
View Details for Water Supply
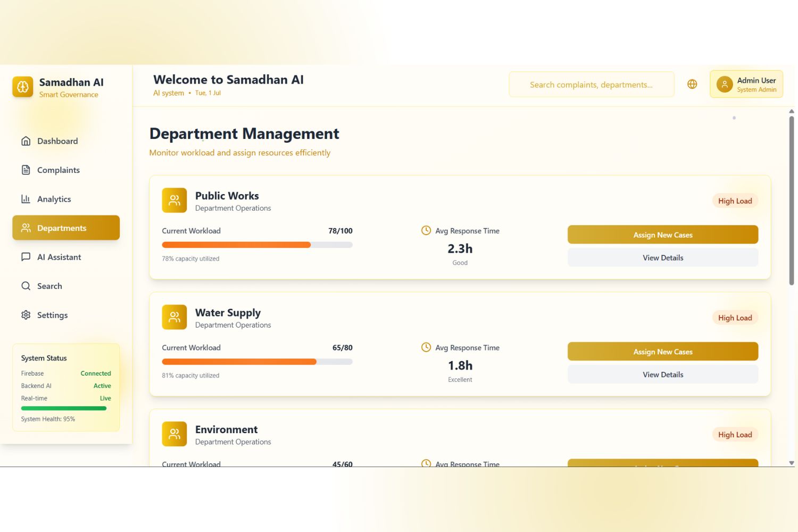click(663, 375)
